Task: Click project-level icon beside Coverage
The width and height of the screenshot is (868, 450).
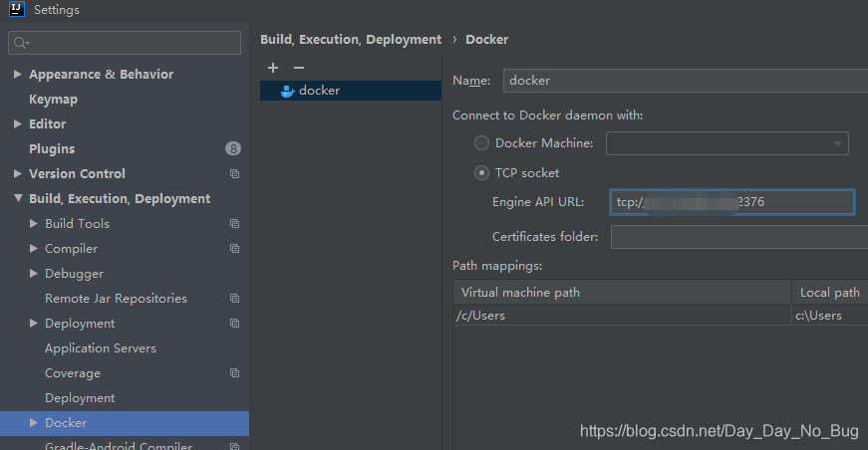Action: tap(235, 372)
